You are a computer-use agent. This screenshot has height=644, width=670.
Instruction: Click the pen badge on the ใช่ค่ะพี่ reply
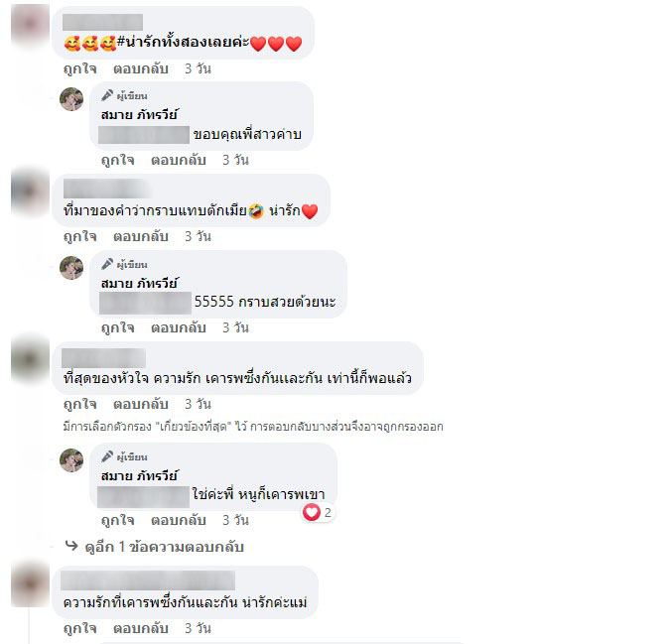pos(124,456)
